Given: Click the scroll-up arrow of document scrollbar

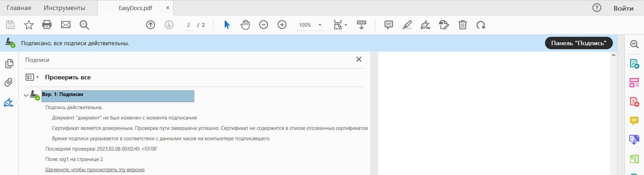Looking at the screenshot, I should tap(613, 55).
